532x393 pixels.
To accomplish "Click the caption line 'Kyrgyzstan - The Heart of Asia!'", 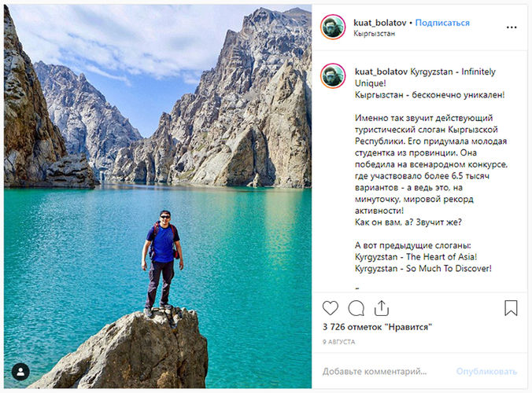I will [x=416, y=256].
